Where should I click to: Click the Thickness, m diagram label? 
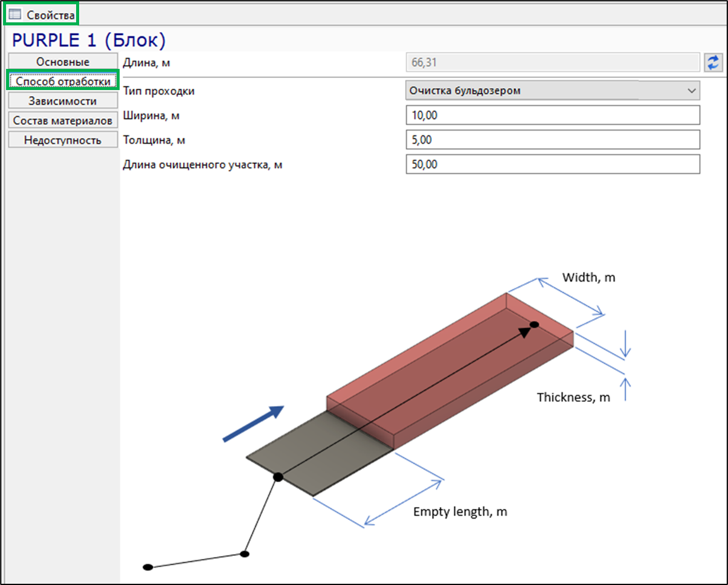[573, 398]
